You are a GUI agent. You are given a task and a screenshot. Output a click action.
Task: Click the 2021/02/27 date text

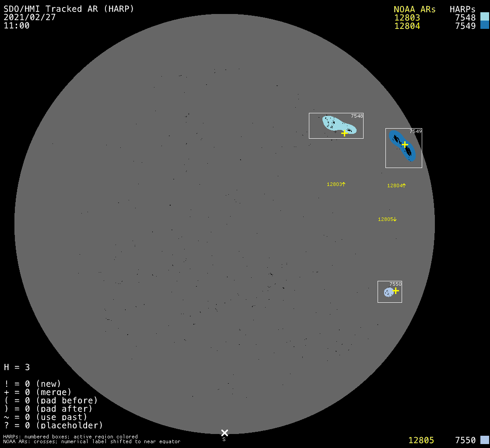point(29,17)
